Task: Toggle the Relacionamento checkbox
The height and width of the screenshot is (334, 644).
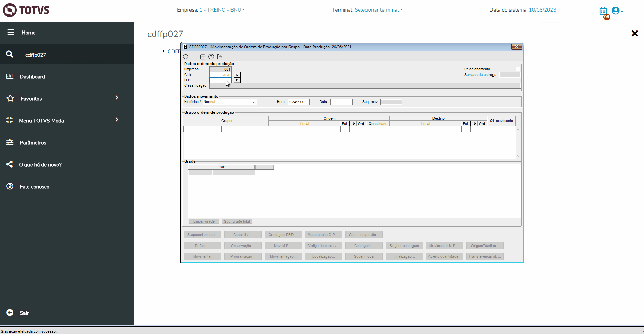Action: (x=518, y=69)
